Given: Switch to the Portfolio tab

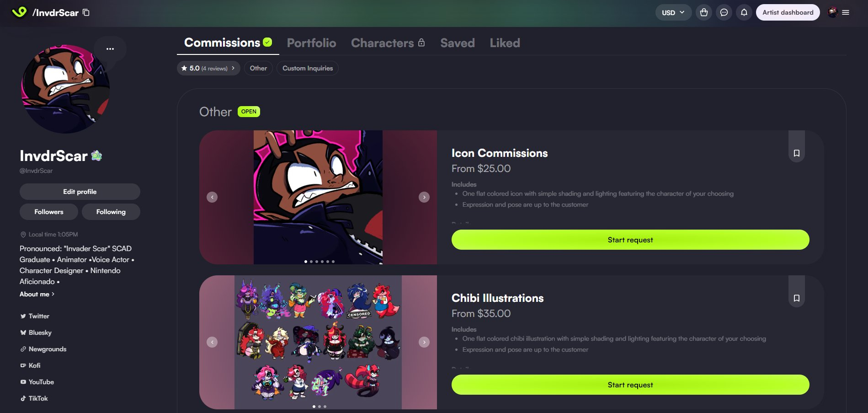Looking at the screenshot, I should [311, 43].
